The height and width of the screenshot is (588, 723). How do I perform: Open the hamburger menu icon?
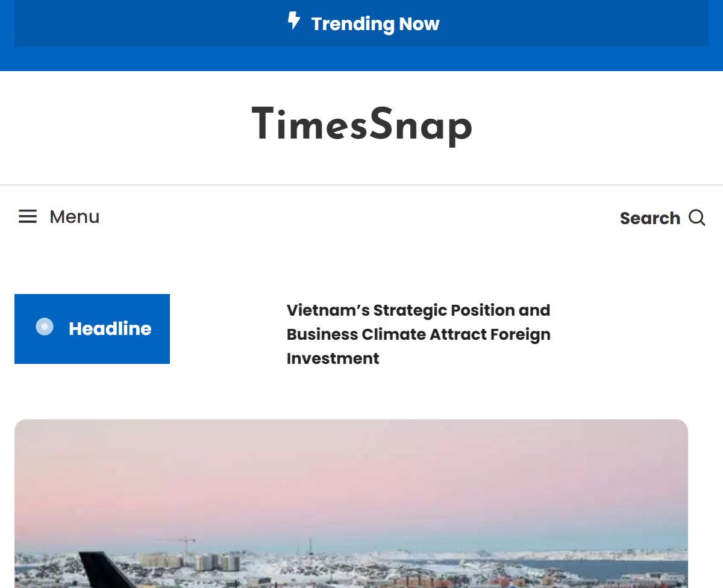tap(27, 216)
